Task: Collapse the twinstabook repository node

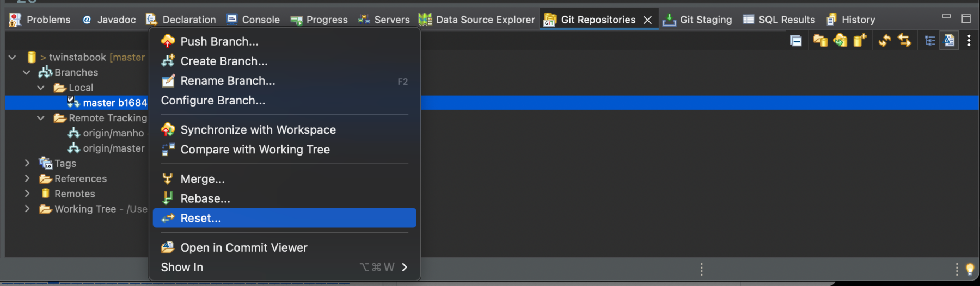Action: coord(12,57)
